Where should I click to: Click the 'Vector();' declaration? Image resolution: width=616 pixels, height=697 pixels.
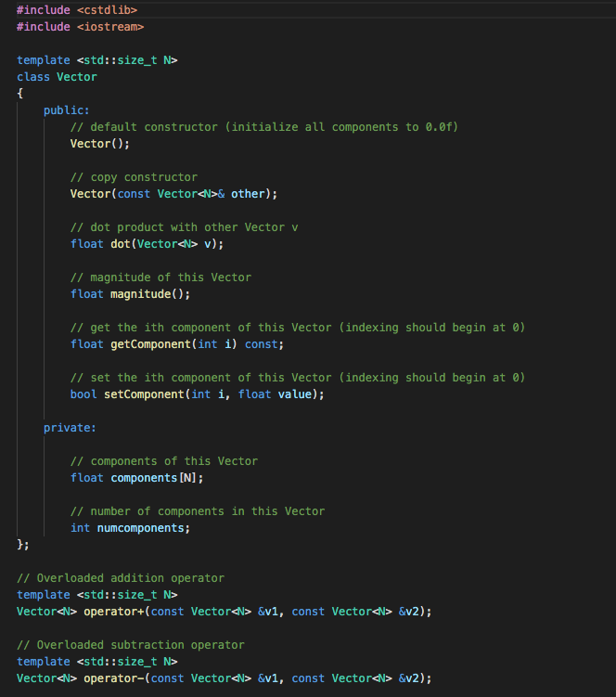(x=100, y=144)
